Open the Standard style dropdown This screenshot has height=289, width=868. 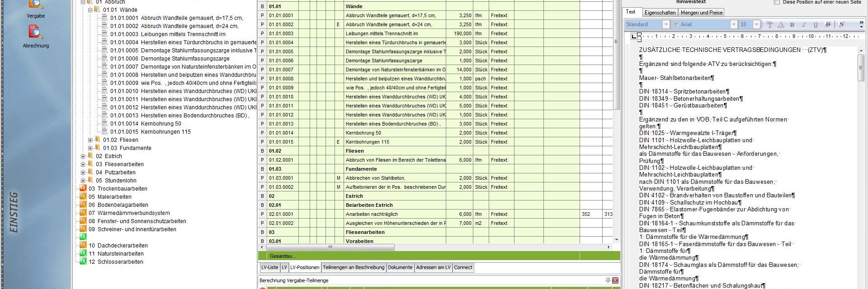(665, 24)
